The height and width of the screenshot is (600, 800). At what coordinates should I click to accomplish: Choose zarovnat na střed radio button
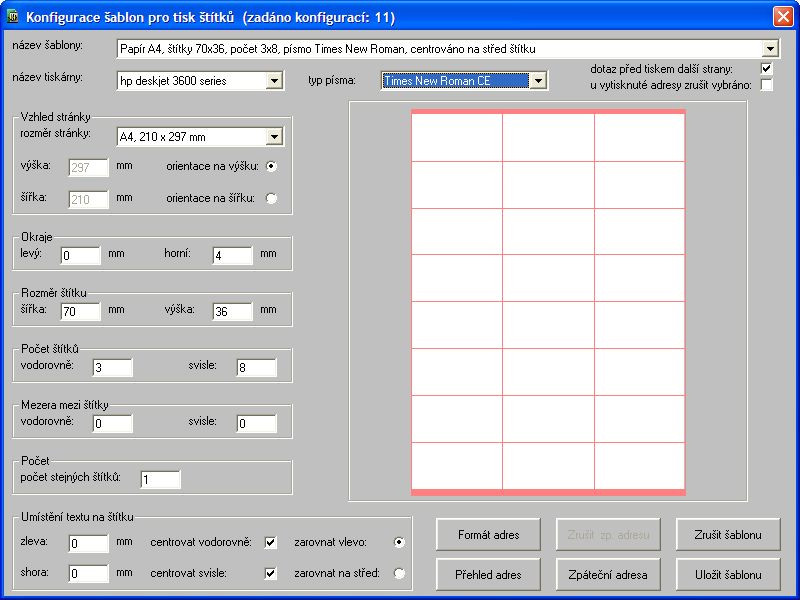point(399,573)
